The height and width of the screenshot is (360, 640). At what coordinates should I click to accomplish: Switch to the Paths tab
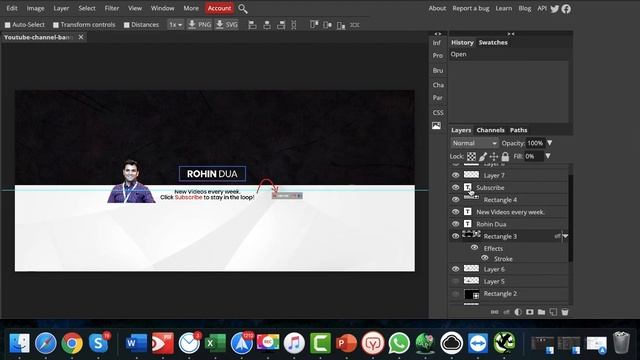519,130
